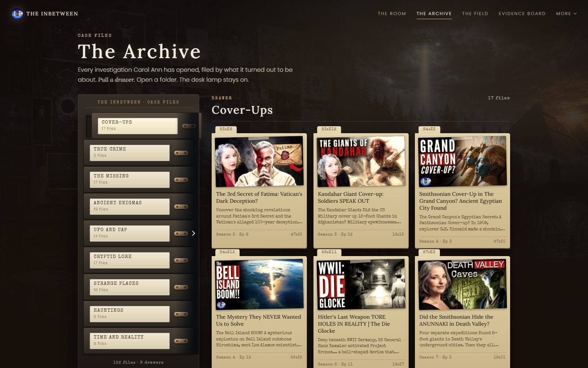Open the Grand Canyon Cover-Up thumbnail

tap(462, 161)
